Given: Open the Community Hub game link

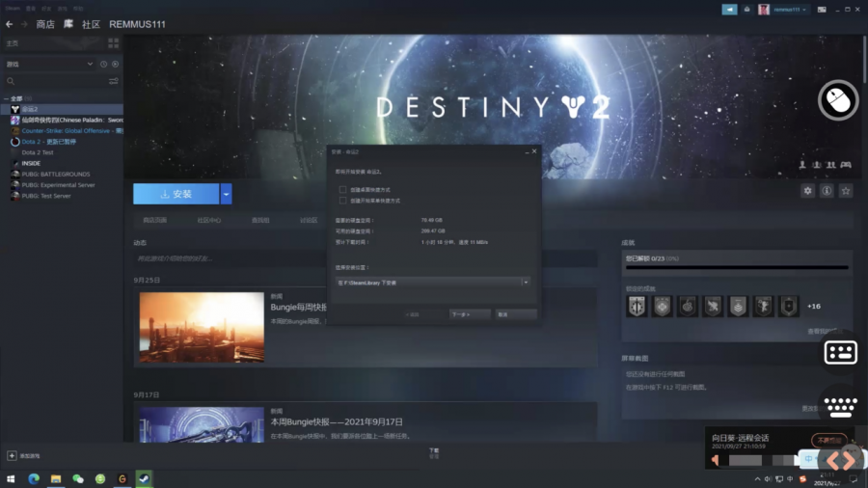Looking at the screenshot, I should [x=208, y=220].
